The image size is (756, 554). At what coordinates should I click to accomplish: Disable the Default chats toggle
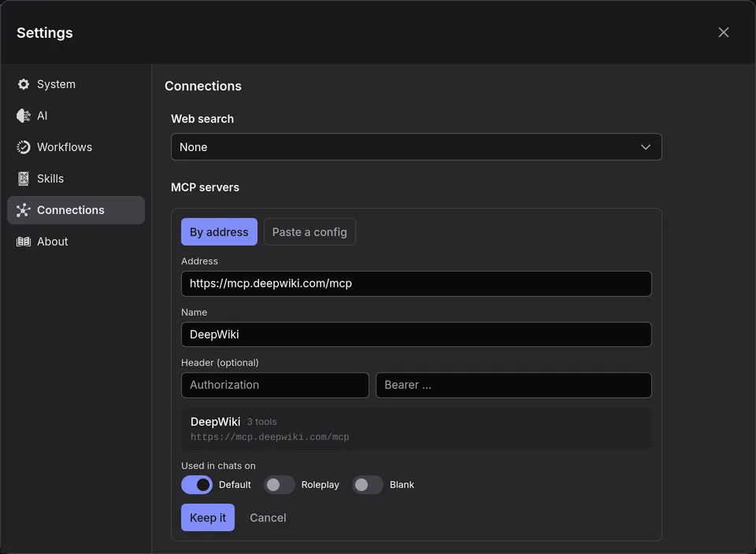point(197,485)
